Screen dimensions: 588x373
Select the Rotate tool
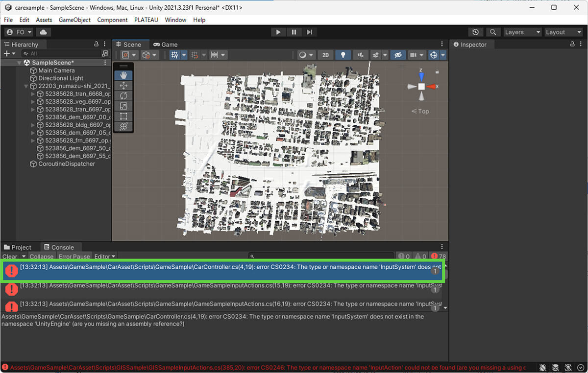123,96
